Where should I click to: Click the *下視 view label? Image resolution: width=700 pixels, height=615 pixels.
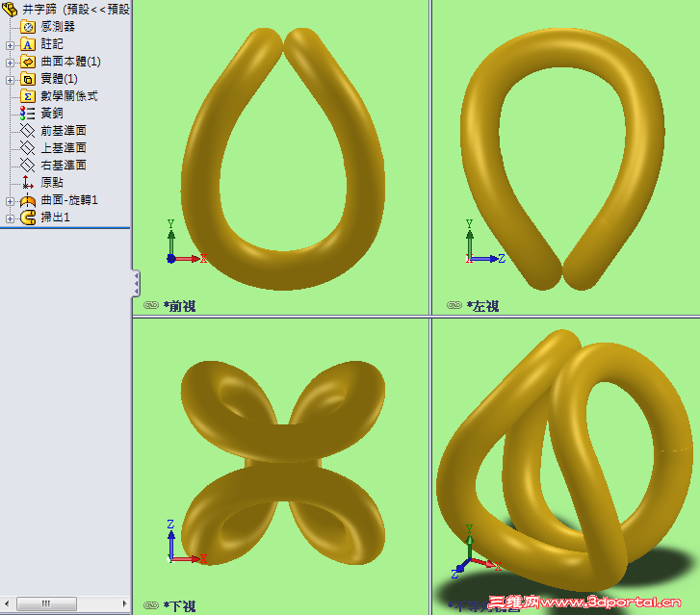pos(179,606)
